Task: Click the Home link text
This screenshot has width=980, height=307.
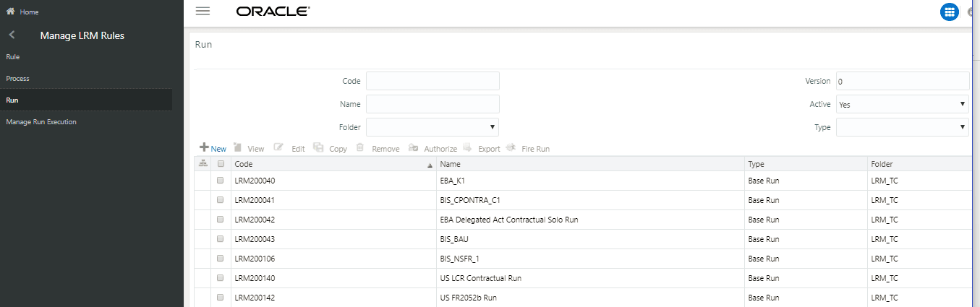Action: 30,12
